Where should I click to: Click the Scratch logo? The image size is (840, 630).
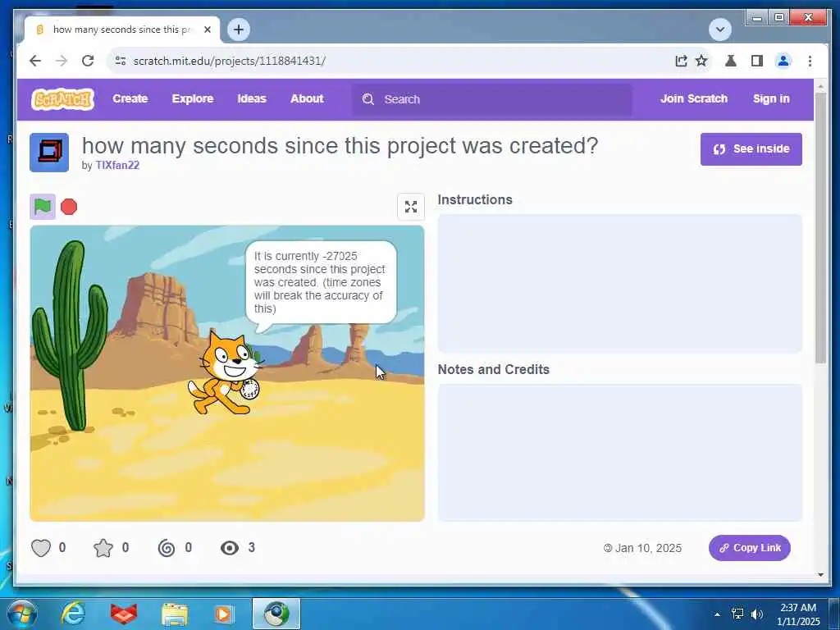click(62, 99)
